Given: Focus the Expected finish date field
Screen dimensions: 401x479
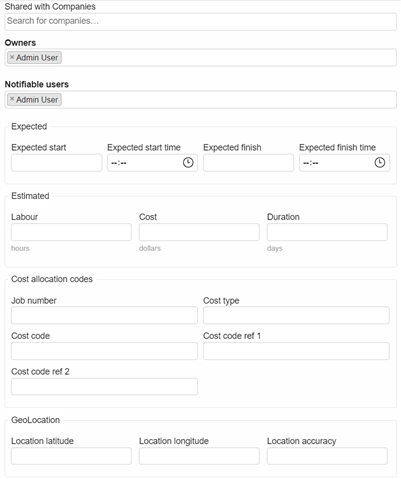Looking at the screenshot, I should [x=248, y=163].
